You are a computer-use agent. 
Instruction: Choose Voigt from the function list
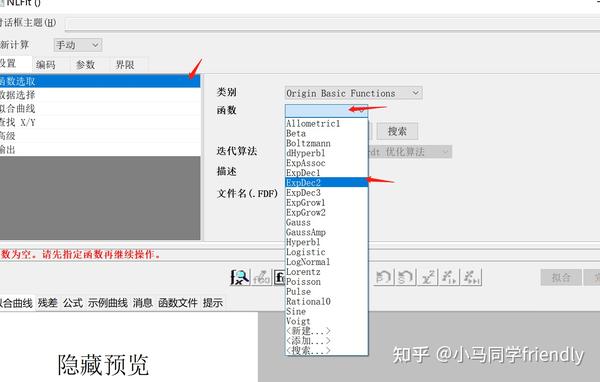[326, 322]
